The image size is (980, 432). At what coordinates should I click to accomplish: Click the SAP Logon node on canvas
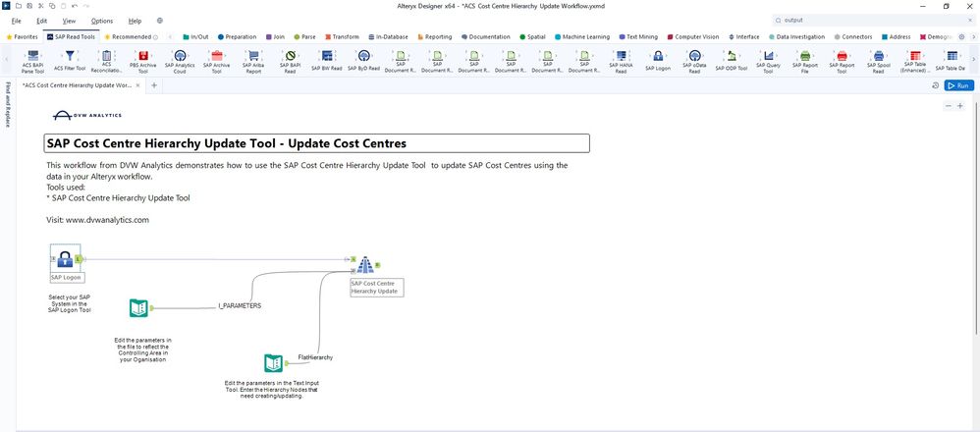pos(65,259)
